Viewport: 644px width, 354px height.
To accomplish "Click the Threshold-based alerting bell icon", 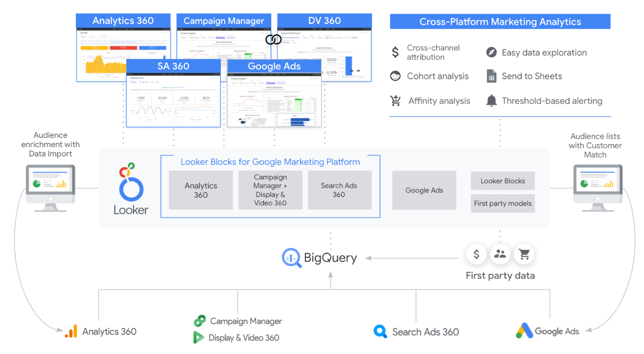I will point(492,101).
